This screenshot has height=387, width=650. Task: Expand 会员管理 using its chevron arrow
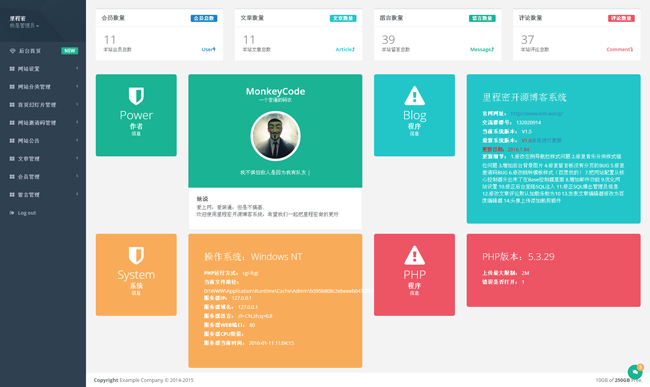[x=77, y=176]
